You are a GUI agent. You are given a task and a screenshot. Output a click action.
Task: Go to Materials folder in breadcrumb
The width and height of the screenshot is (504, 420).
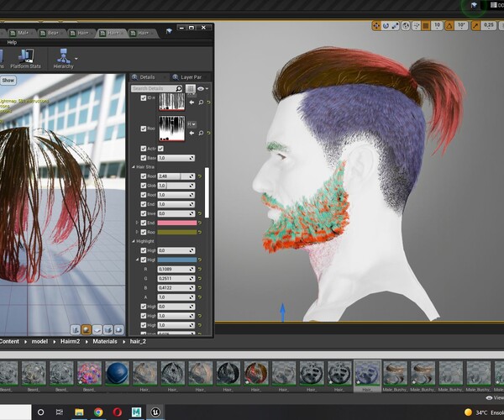tap(105, 341)
